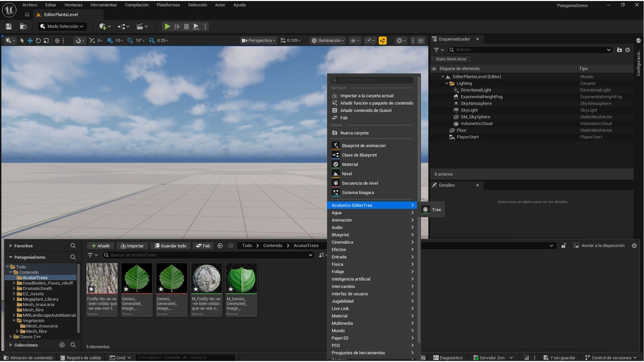The width and height of the screenshot is (644, 362).
Task: Click Tree in the AcutunCo-EditorTree submenu
Action: tap(432, 210)
